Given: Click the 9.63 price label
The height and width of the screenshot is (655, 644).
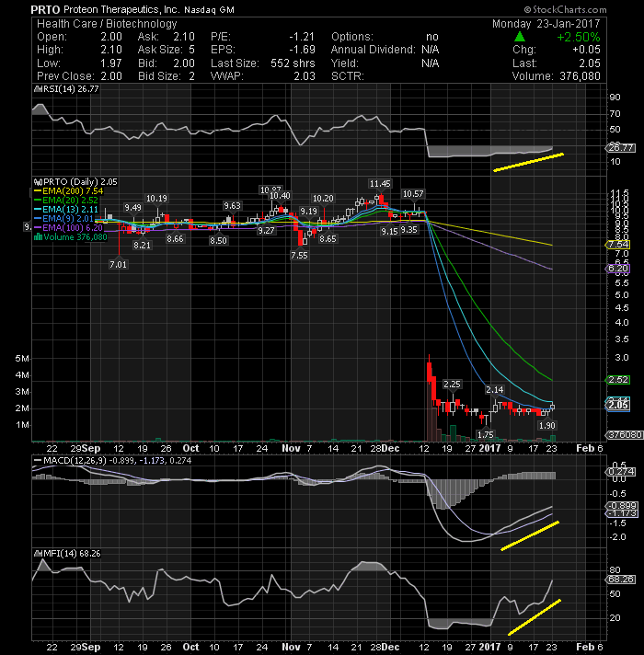Looking at the screenshot, I should click(x=232, y=205).
